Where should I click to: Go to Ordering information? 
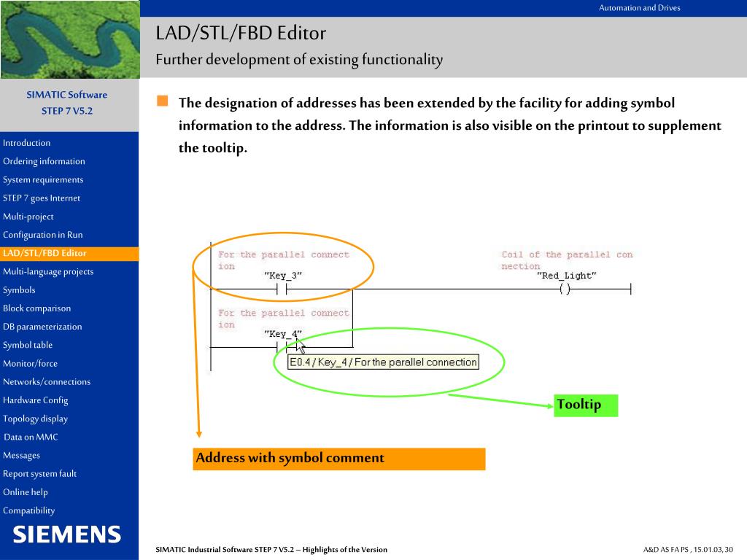pyautogui.click(x=44, y=161)
